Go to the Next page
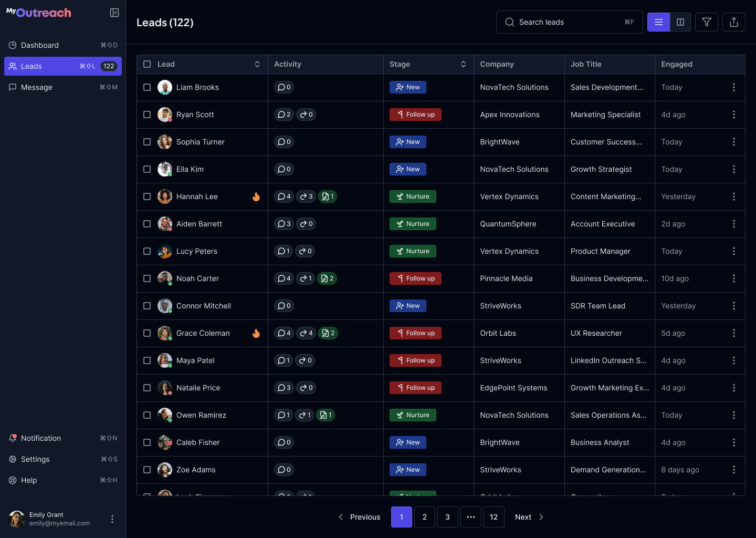 pyautogui.click(x=529, y=517)
